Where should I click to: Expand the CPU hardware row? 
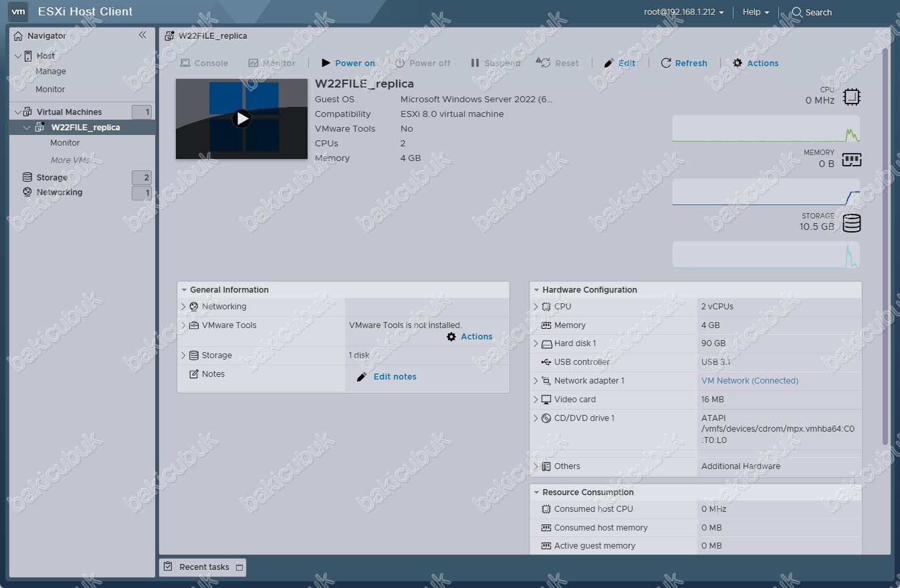pos(536,307)
